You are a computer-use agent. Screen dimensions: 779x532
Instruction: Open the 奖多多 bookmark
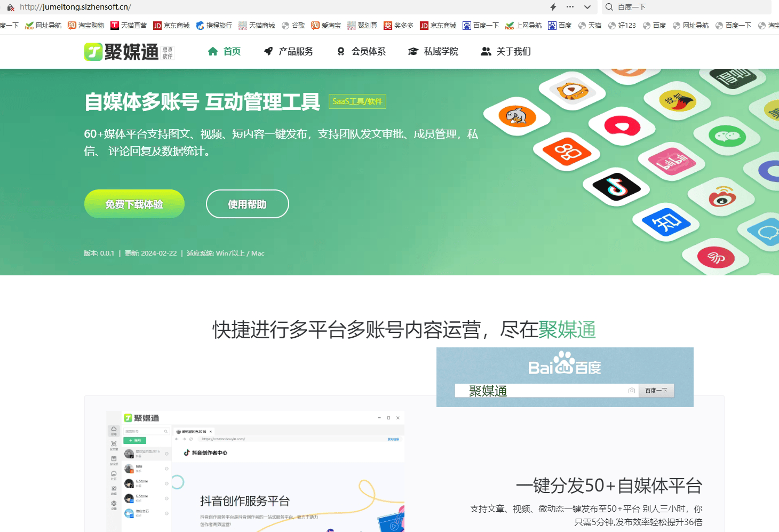click(x=399, y=25)
